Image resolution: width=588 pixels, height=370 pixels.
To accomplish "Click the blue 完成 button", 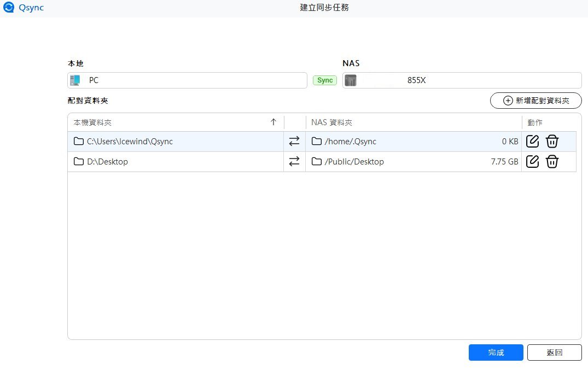I will point(496,353).
